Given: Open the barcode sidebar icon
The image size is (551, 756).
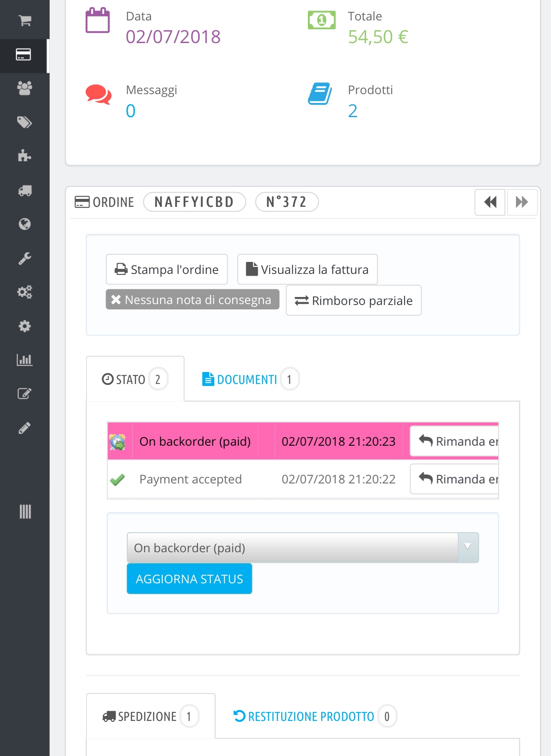Looking at the screenshot, I should (x=25, y=511).
